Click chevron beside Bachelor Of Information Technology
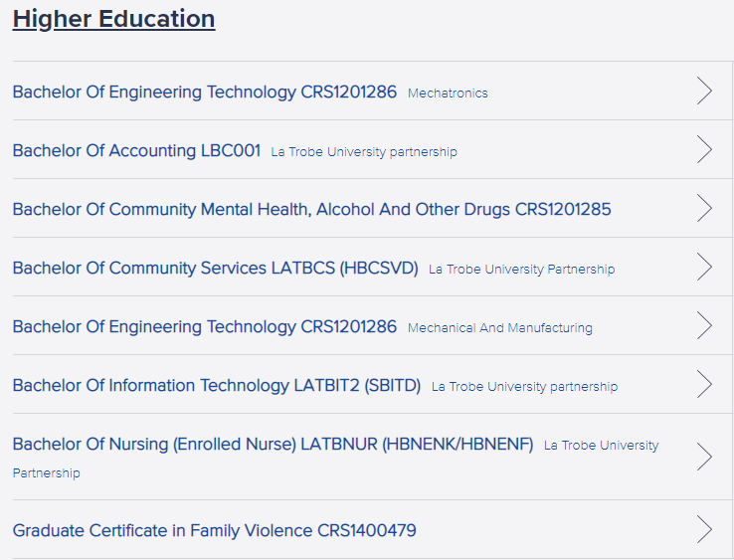 click(704, 384)
